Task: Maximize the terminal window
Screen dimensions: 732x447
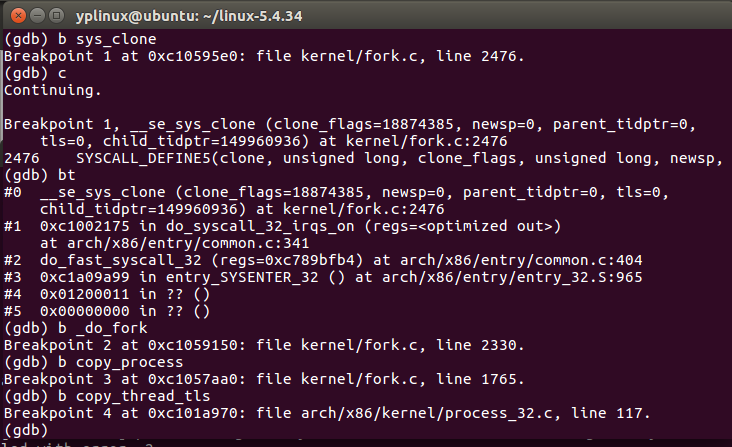Action: coord(55,15)
